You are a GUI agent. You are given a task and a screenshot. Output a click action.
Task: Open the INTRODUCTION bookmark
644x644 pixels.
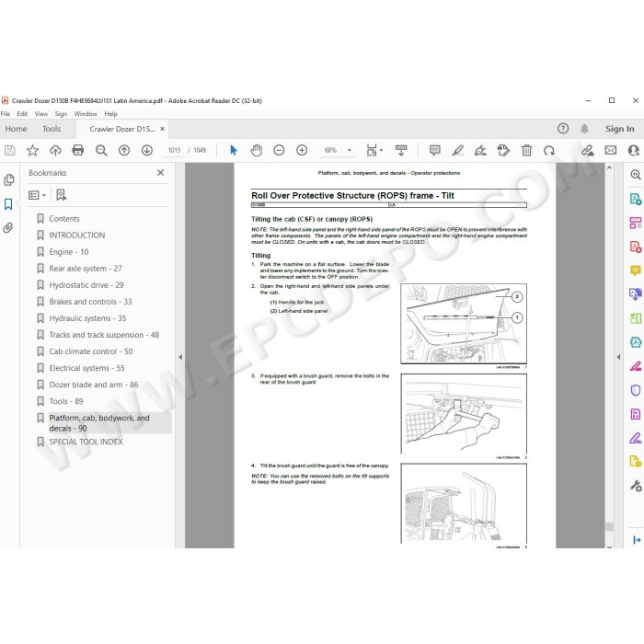[x=76, y=236]
